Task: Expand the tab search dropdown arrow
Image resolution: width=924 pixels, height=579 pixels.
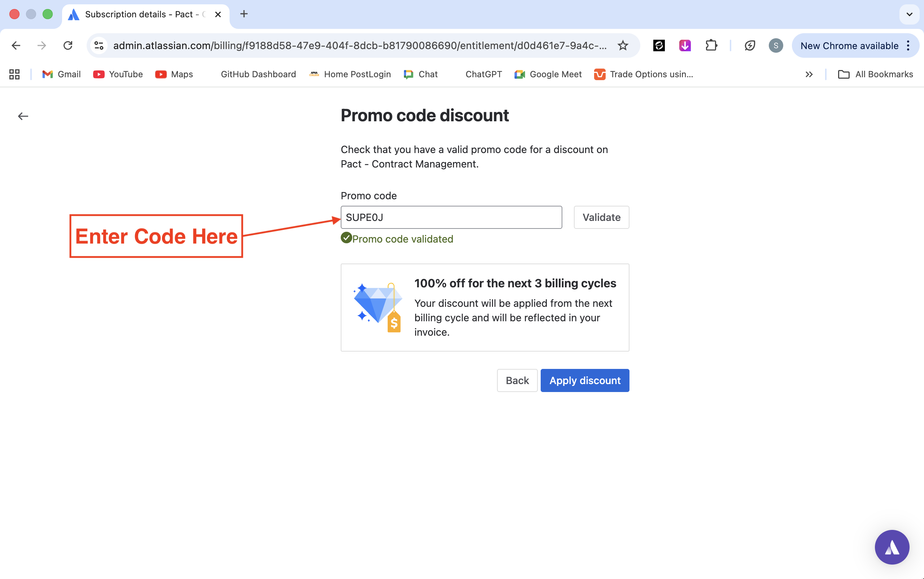Action: [x=909, y=14]
